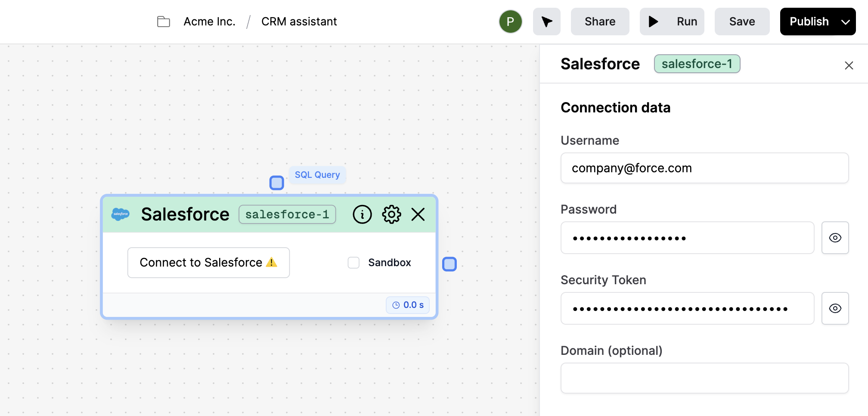Click the Share button

[600, 22]
